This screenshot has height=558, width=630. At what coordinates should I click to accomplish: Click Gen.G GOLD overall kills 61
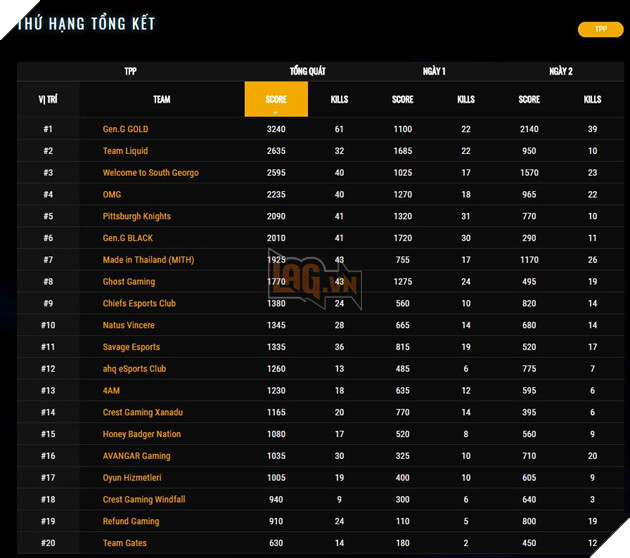pos(339,129)
